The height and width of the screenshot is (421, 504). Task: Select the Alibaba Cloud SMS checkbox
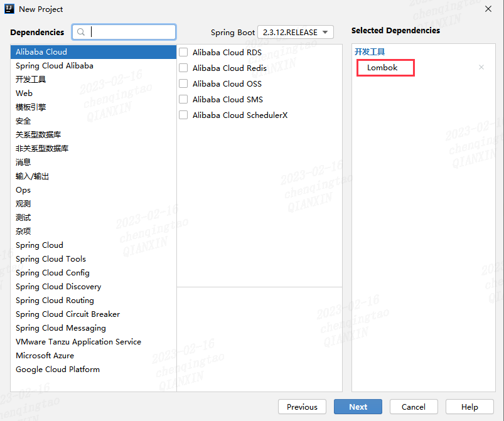183,99
